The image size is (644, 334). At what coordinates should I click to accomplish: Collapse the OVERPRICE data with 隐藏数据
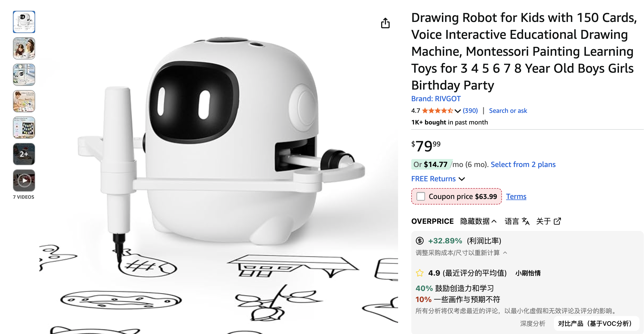click(x=478, y=221)
